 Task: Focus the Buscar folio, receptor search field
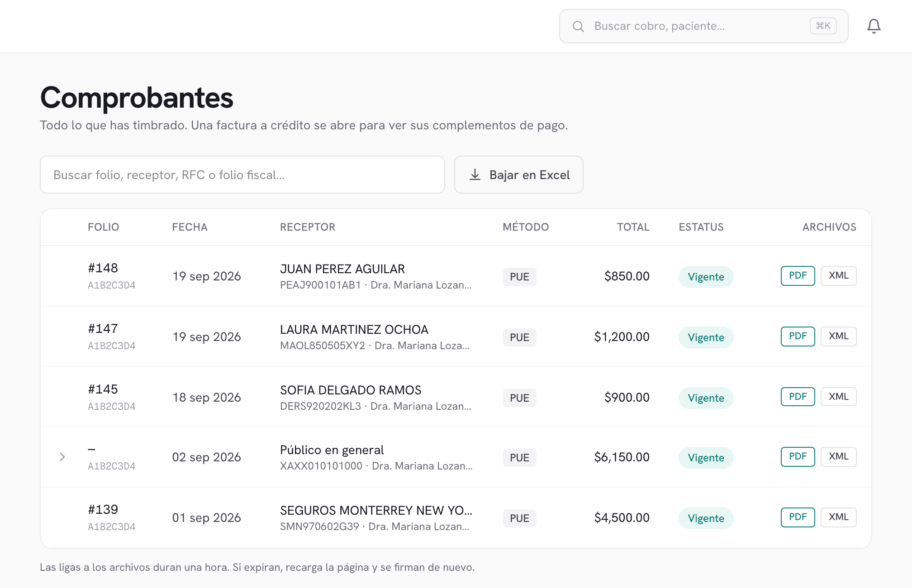(242, 175)
